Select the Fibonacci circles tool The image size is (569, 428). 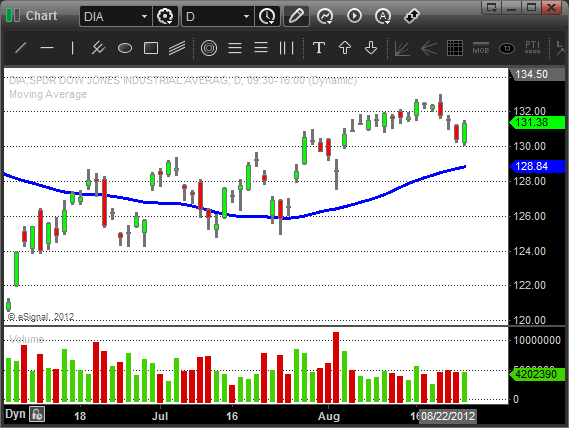[209, 48]
